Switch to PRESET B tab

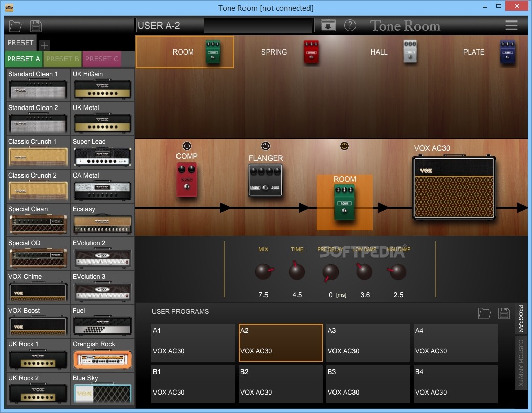click(62, 59)
